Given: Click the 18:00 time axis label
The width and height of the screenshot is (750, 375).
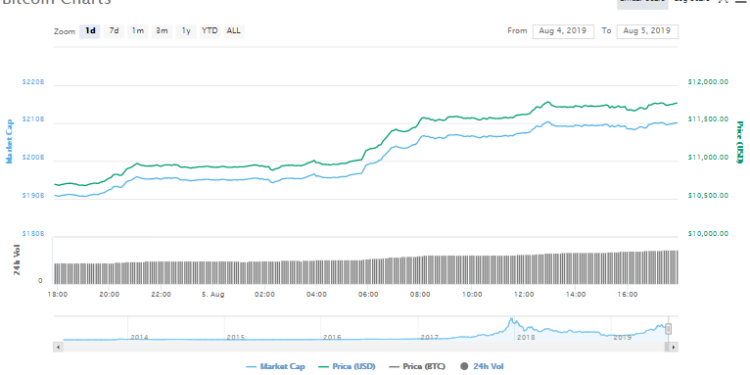Looking at the screenshot, I should coord(58,295).
